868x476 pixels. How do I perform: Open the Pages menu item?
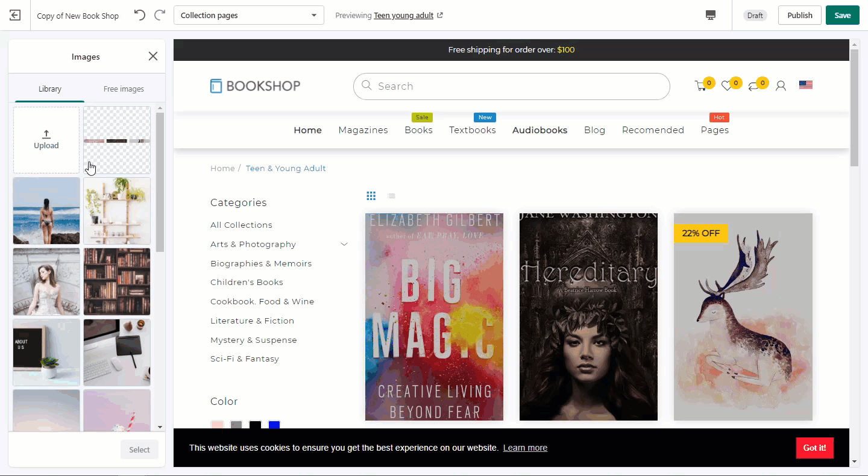coord(715,130)
